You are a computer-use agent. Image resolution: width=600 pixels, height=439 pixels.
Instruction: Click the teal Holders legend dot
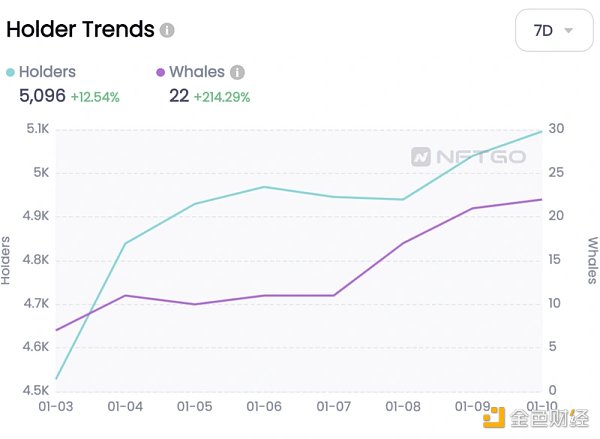tap(11, 73)
